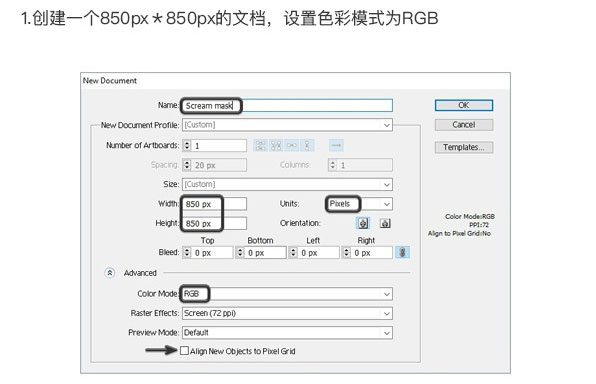Open the Size dropdown
The height and width of the screenshot is (384, 596).
point(287,184)
